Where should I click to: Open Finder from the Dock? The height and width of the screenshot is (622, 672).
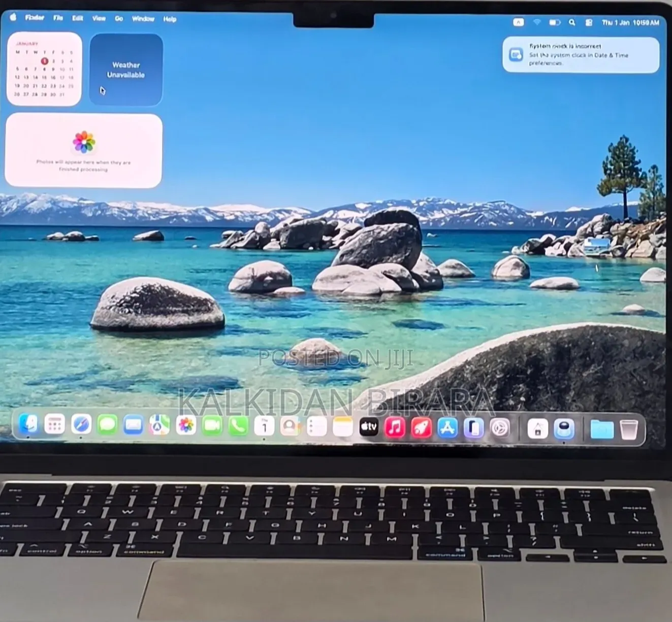28,424
